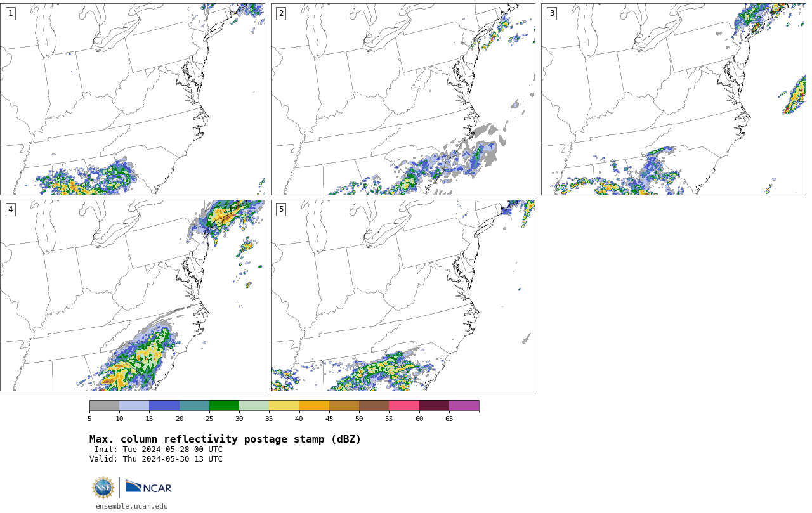
Task: Open ensemble member 2 postage stamp map
Action: point(403,99)
